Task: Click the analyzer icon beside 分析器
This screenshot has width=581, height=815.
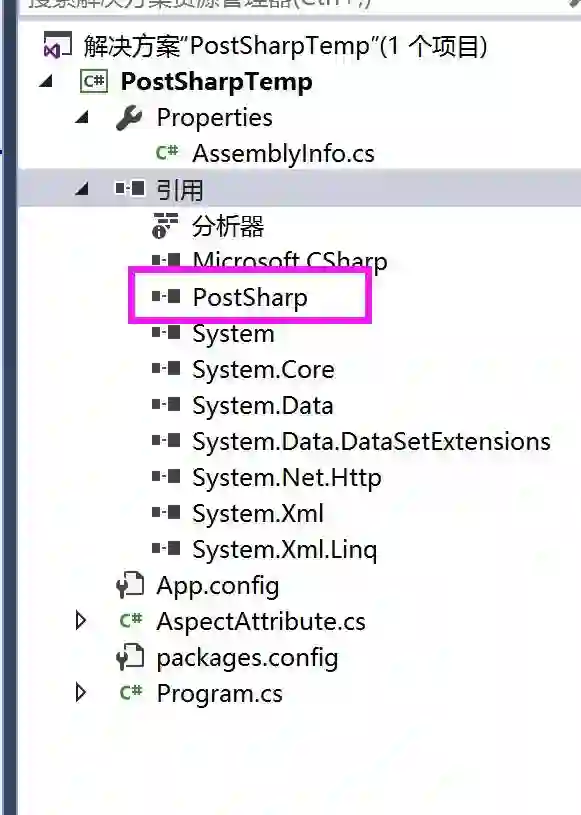Action: point(165,226)
